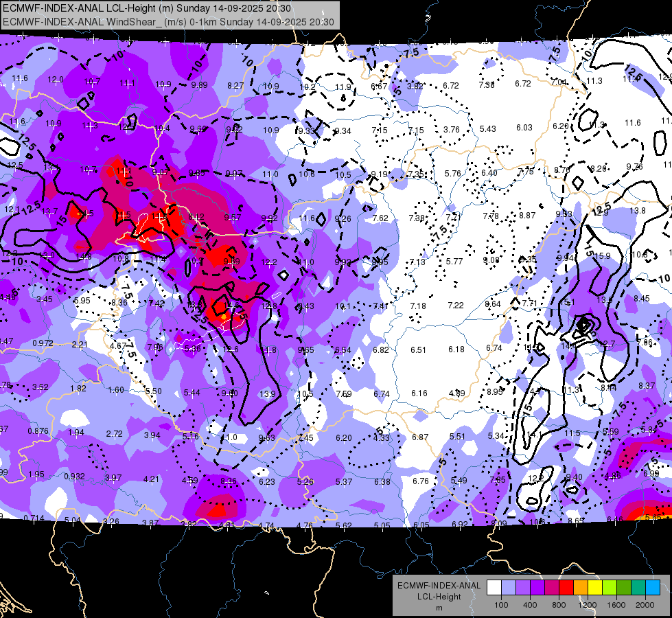Viewport: 672px width, 618px height.
Task: Click the wind shear value 7.62
Action: [380, 218]
